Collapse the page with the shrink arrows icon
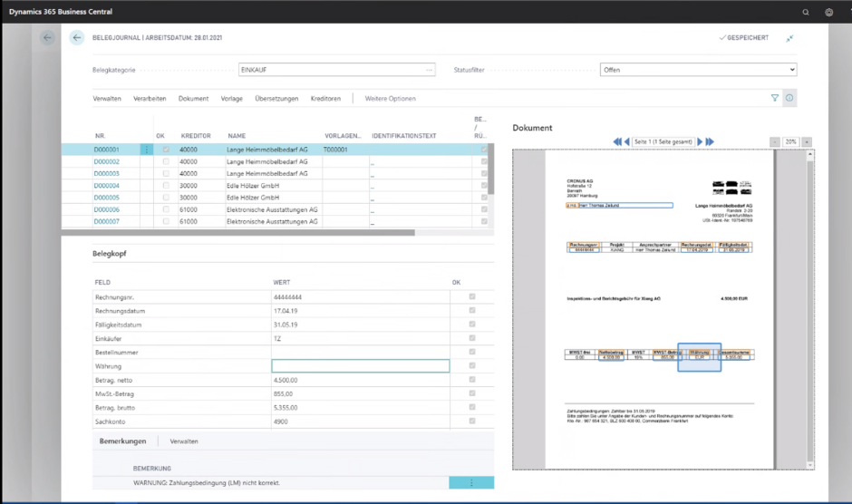The image size is (852, 504). [x=789, y=38]
